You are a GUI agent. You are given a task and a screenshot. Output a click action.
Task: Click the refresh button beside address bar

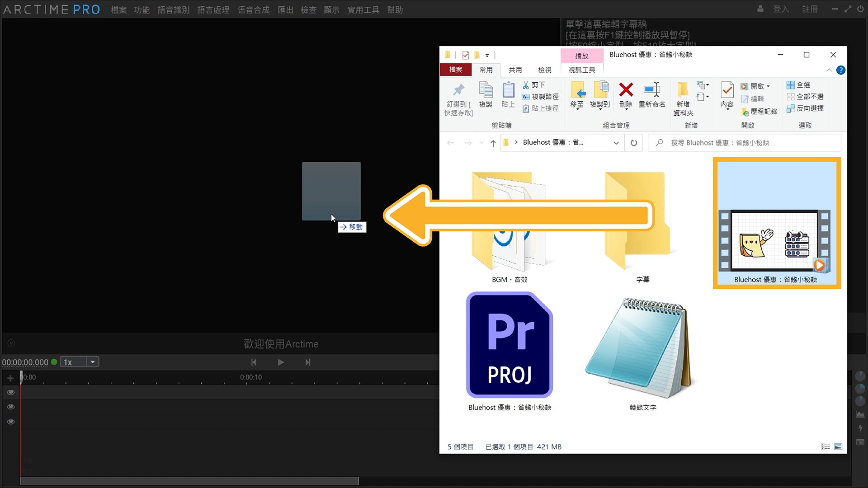634,143
